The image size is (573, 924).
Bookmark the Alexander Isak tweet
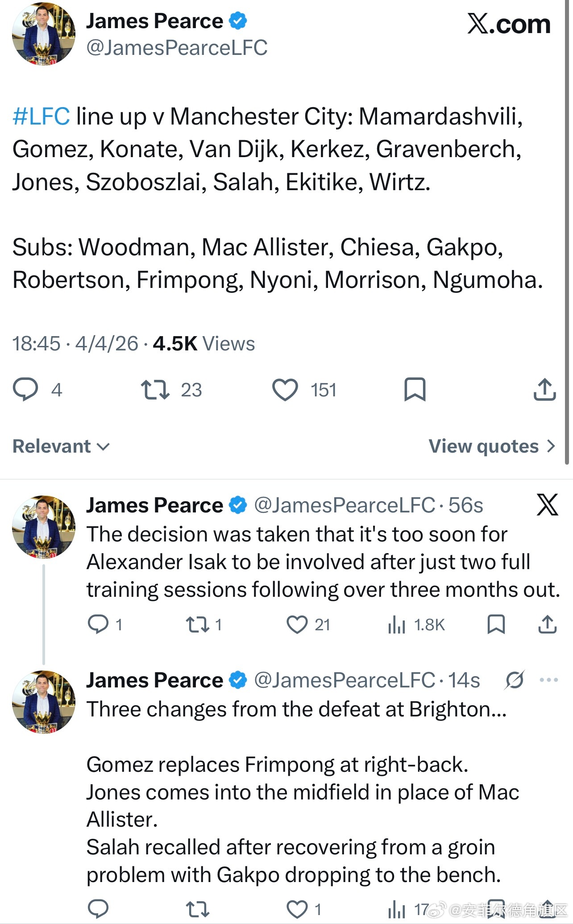pyautogui.click(x=496, y=624)
